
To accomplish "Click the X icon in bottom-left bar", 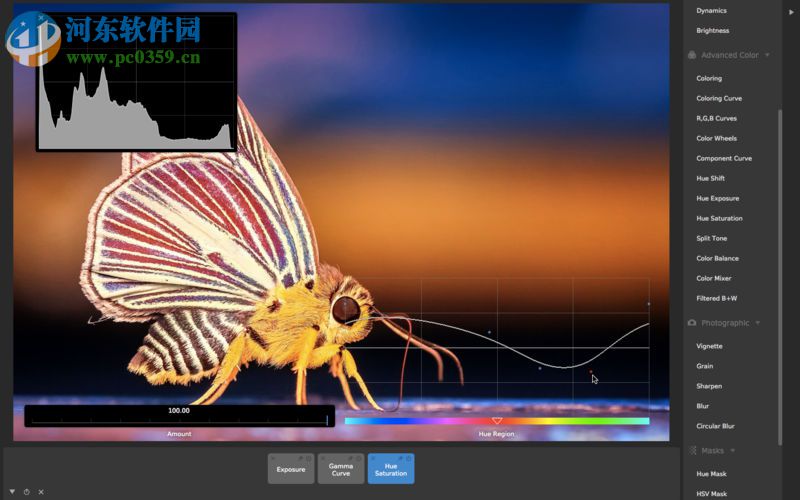I will pyautogui.click(x=41, y=492).
